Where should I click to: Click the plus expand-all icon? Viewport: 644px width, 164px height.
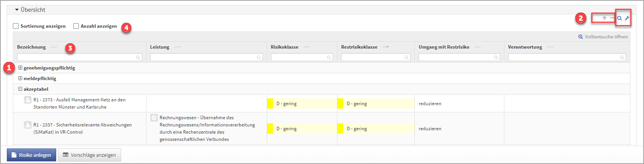[604, 18]
